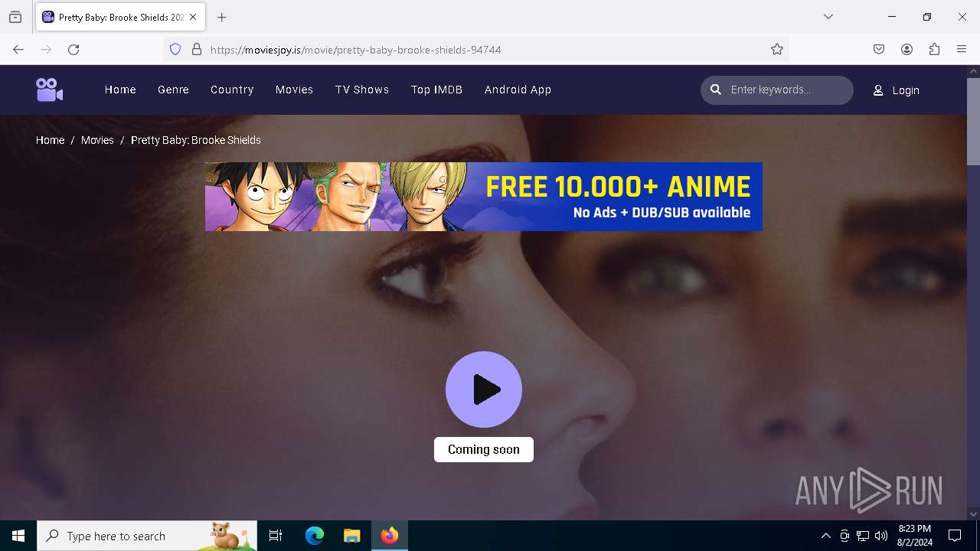Open the Windows Start menu
The height and width of the screenshot is (551, 980).
click(x=18, y=536)
